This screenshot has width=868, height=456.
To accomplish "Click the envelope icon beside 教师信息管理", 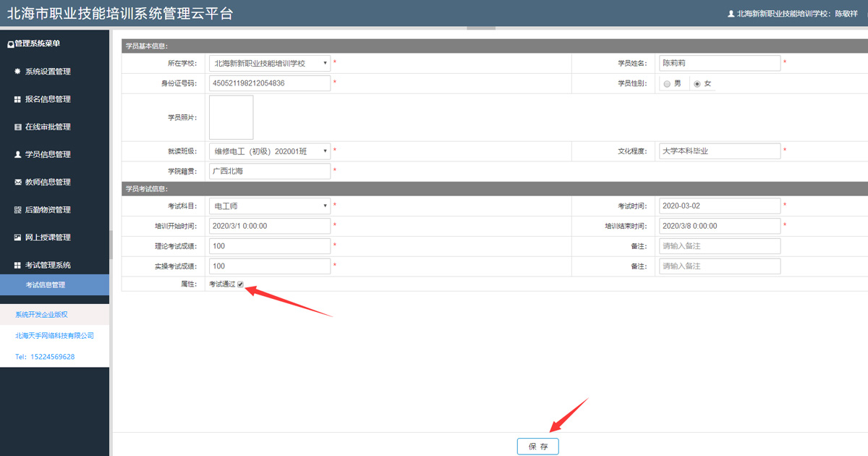I will pos(18,182).
